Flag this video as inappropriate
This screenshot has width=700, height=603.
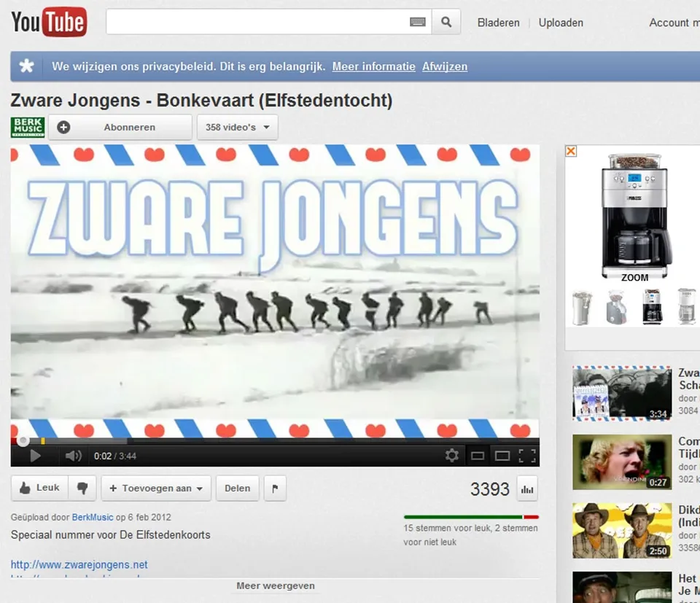(275, 489)
